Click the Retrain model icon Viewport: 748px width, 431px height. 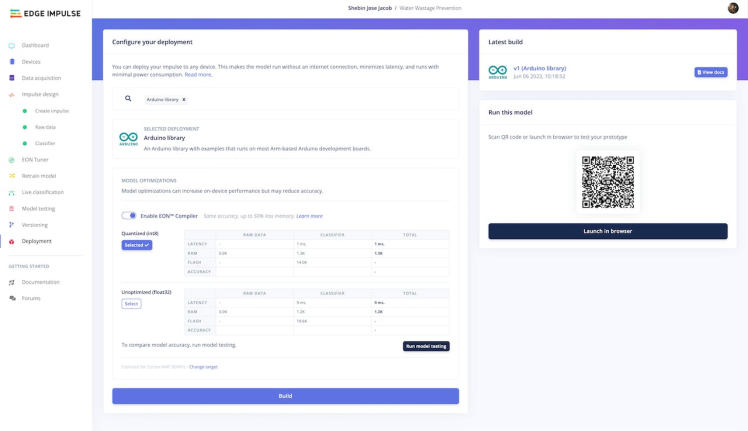pyautogui.click(x=11, y=176)
